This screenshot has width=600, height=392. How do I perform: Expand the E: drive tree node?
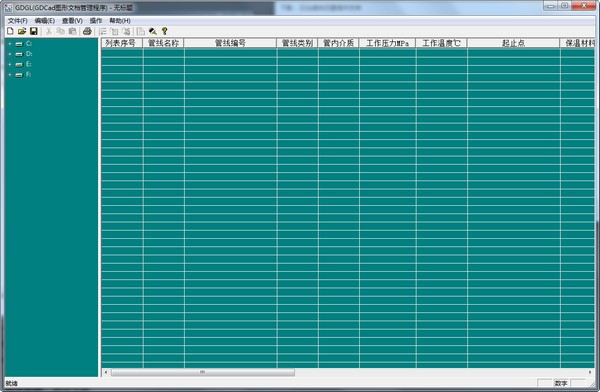coord(10,65)
